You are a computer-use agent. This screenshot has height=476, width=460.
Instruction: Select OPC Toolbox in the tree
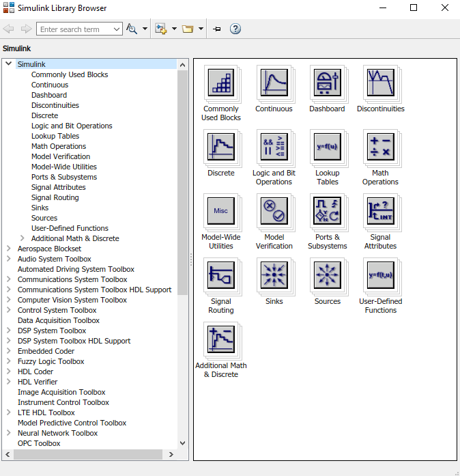point(39,443)
